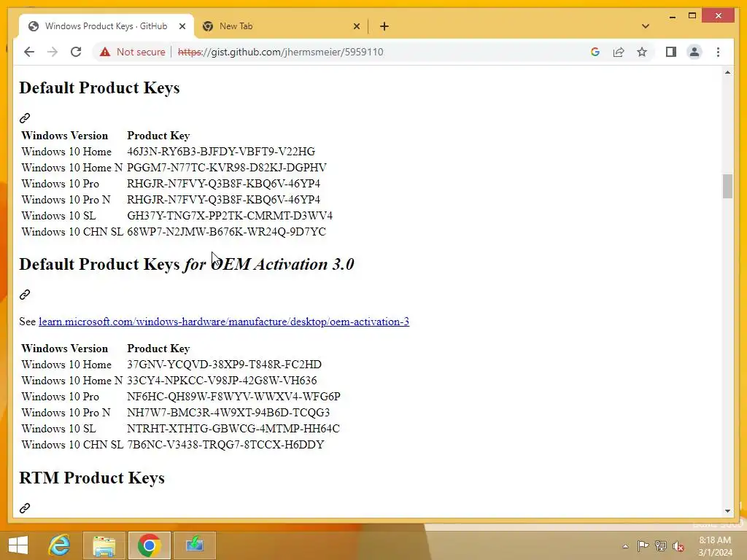Click key NF6HC-QH89W-F8WYV-WWXV4-WFG6P
Image resolution: width=747 pixels, height=560 pixels.
point(233,396)
